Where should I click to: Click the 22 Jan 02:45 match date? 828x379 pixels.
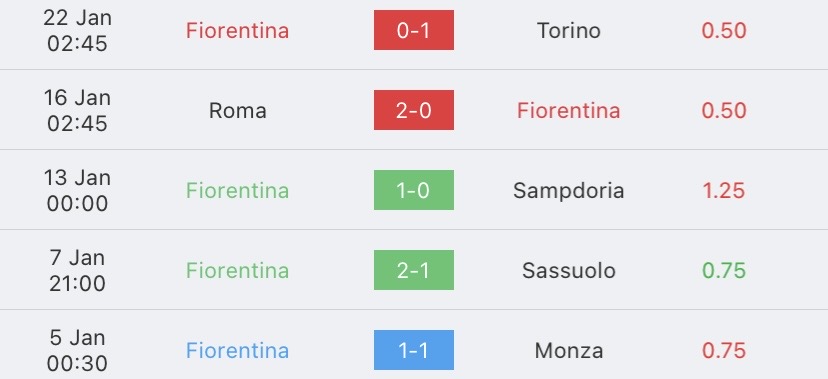click(77, 30)
